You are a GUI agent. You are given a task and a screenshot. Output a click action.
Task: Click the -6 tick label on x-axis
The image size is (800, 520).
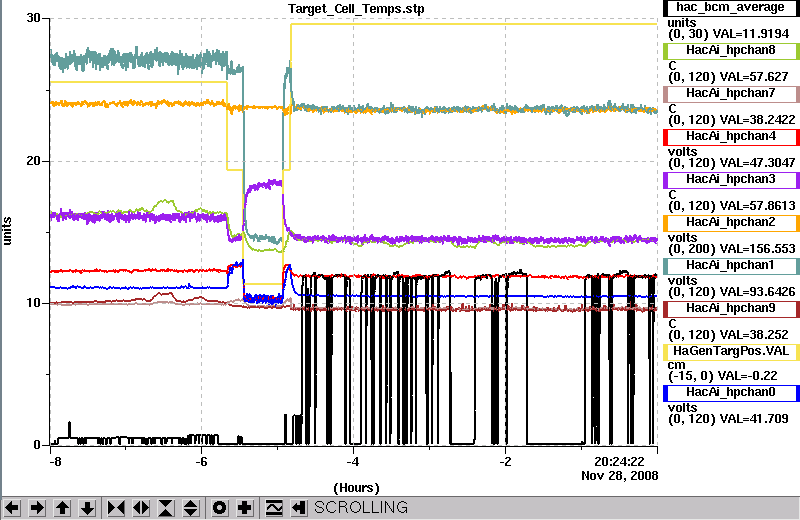[201, 462]
